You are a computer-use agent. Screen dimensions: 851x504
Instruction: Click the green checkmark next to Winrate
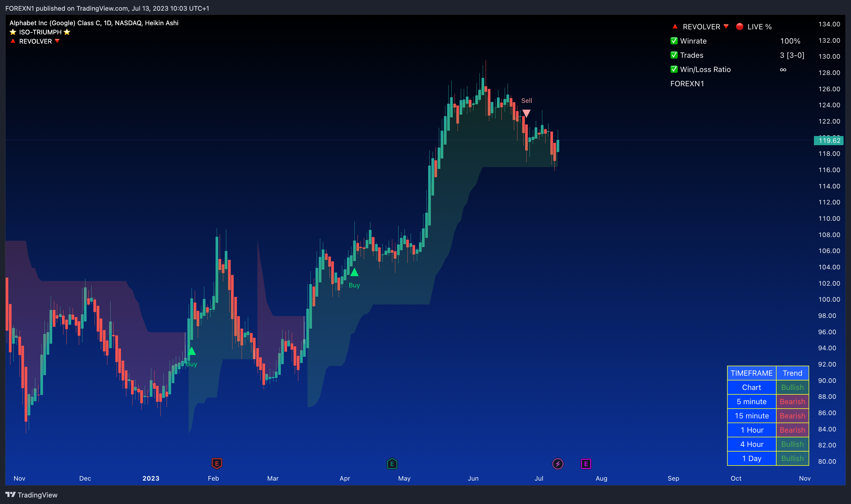(x=674, y=41)
